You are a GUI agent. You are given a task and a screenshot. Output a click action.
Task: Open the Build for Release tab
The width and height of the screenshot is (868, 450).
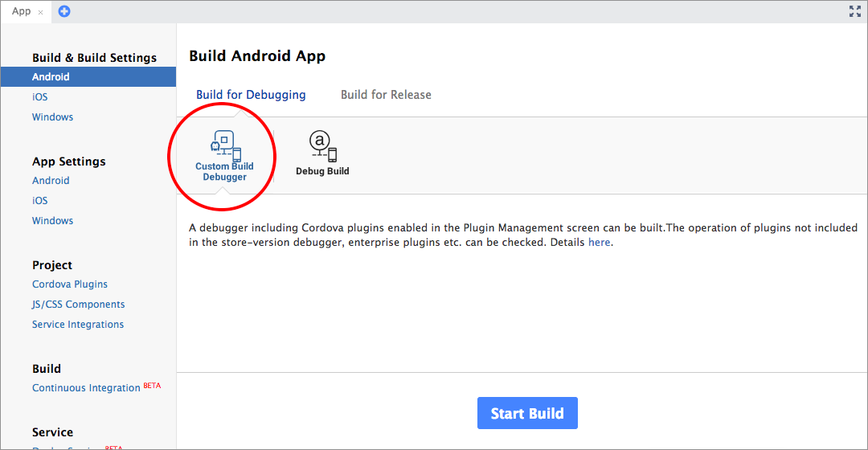(x=386, y=95)
